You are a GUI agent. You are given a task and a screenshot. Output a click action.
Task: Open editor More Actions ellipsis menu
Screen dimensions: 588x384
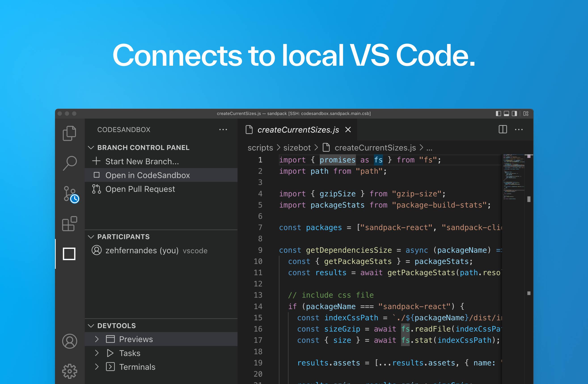[x=519, y=129]
